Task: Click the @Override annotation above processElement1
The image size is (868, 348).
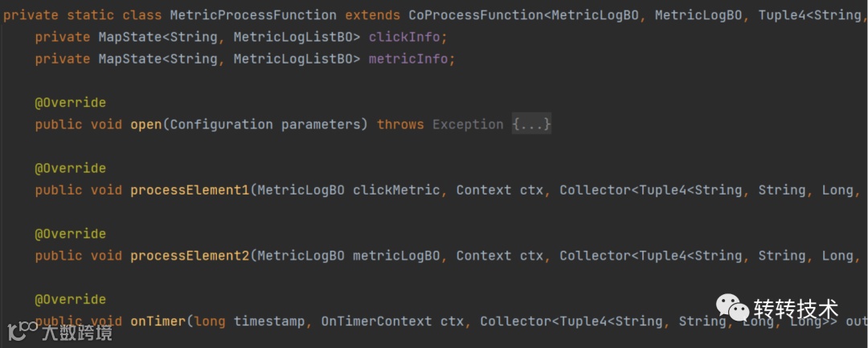Action: [x=70, y=169]
